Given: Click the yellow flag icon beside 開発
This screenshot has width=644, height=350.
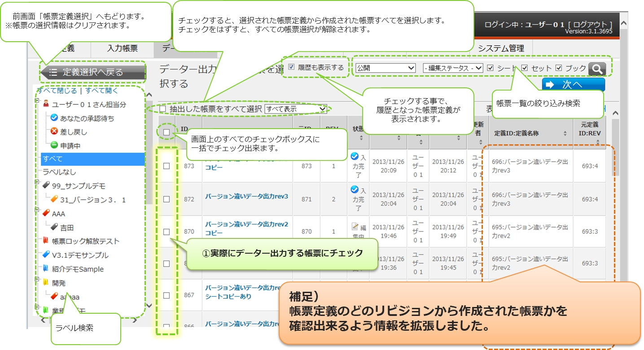Looking at the screenshot, I should point(46,283).
